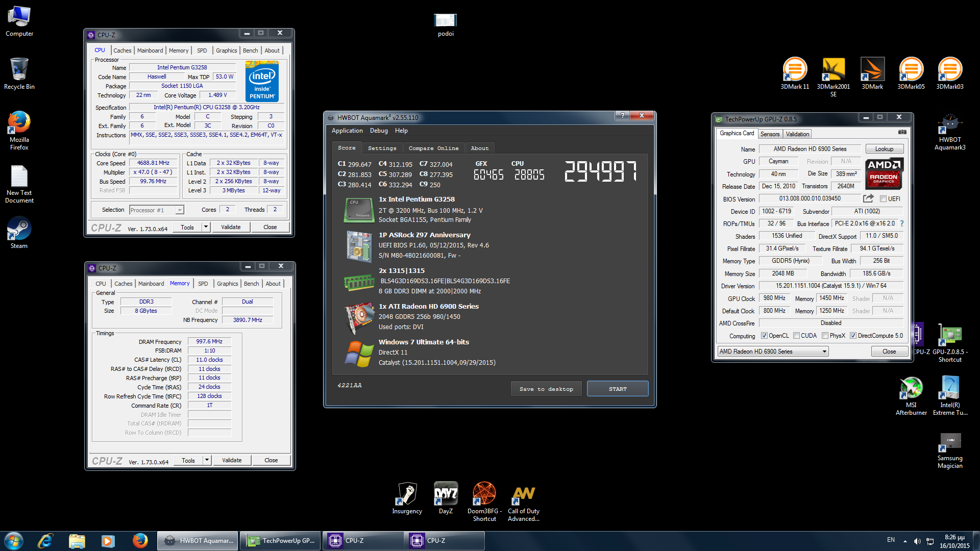Image resolution: width=980 pixels, height=551 pixels.
Task: Launch the 3DMark shortcut
Action: click(x=872, y=73)
